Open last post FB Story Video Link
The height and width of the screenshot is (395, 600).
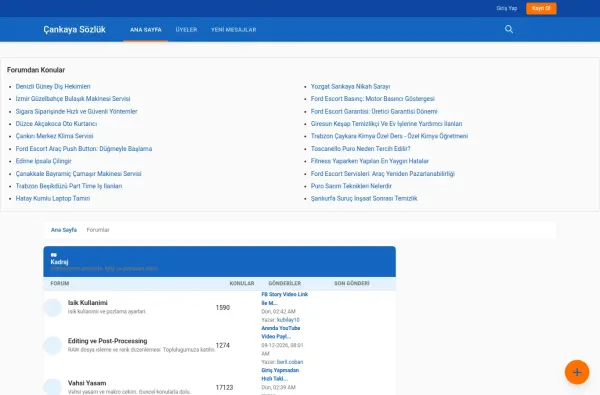tap(284, 299)
